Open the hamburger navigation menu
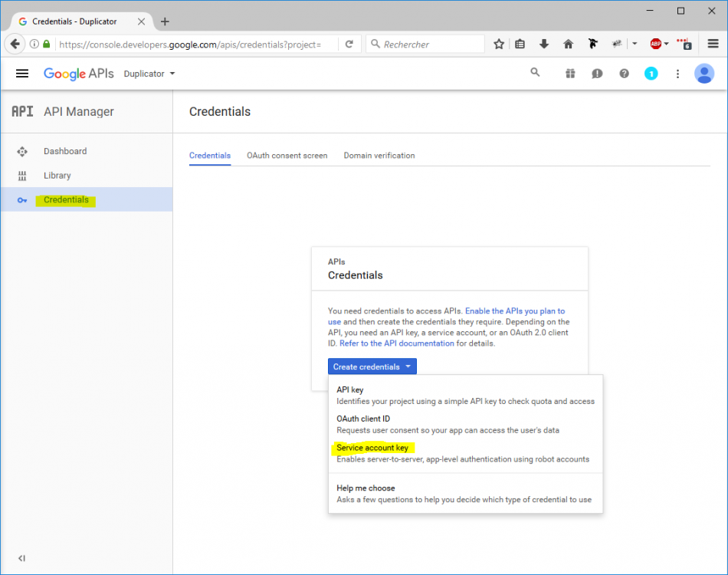The width and height of the screenshot is (728, 575). (x=22, y=74)
